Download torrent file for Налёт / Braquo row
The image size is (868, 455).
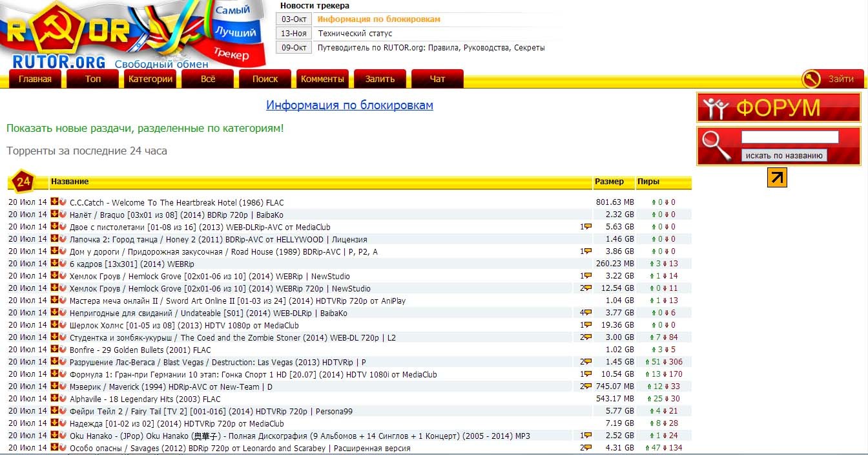[55, 215]
